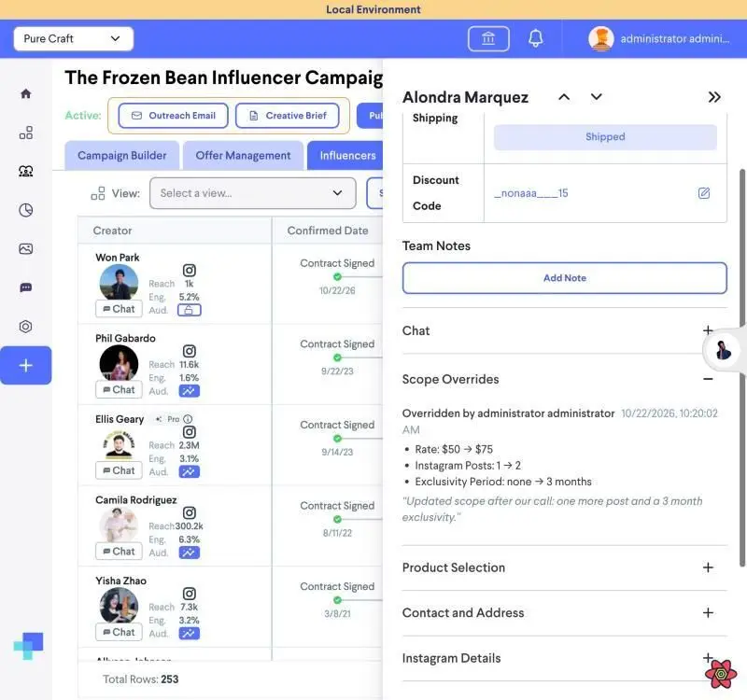The height and width of the screenshot is (700, 747).
Task: Switch to Influencers tab
Action: click(345, 155)
